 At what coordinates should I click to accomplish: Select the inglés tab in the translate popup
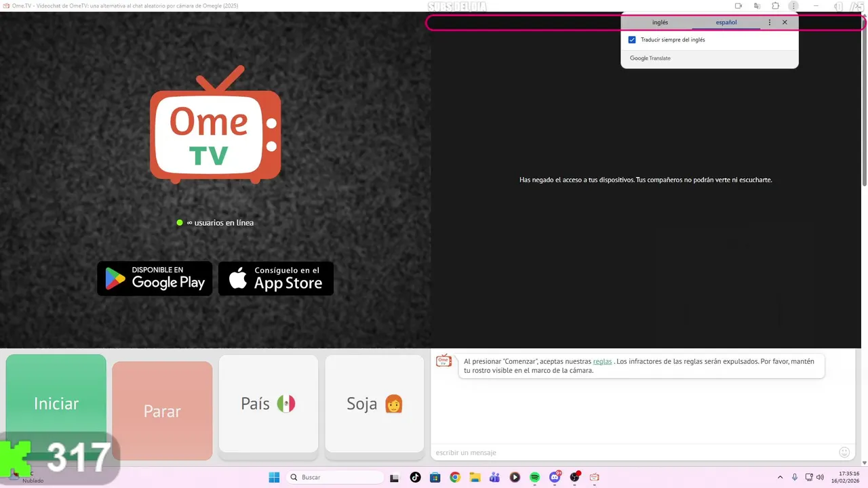(x=660, y=22)
